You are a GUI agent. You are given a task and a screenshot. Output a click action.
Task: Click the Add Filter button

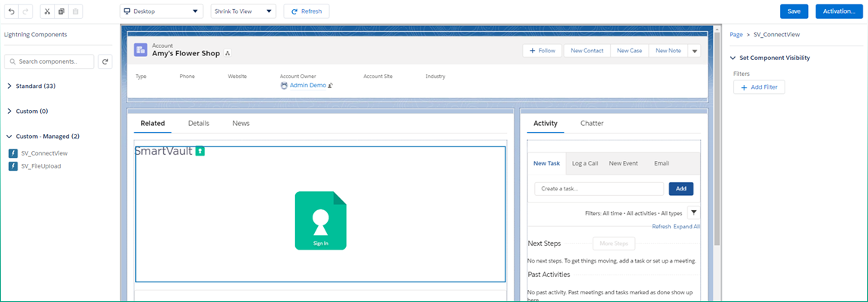coord(759,87)
